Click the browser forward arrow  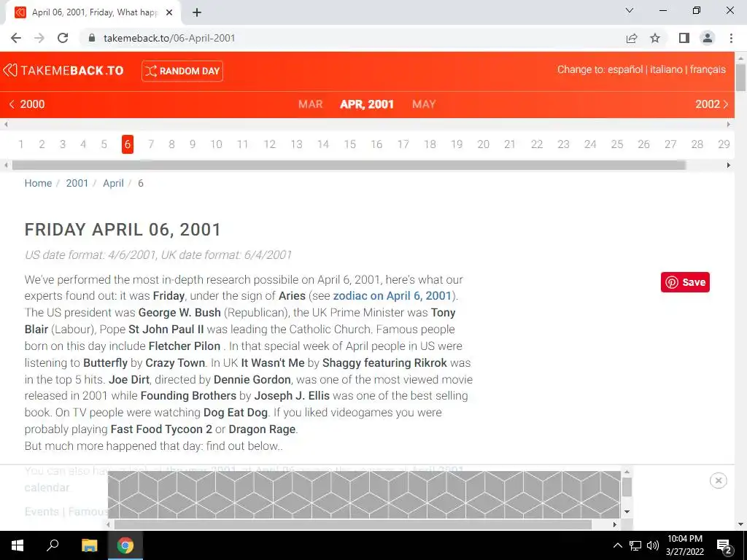[39, 38]
